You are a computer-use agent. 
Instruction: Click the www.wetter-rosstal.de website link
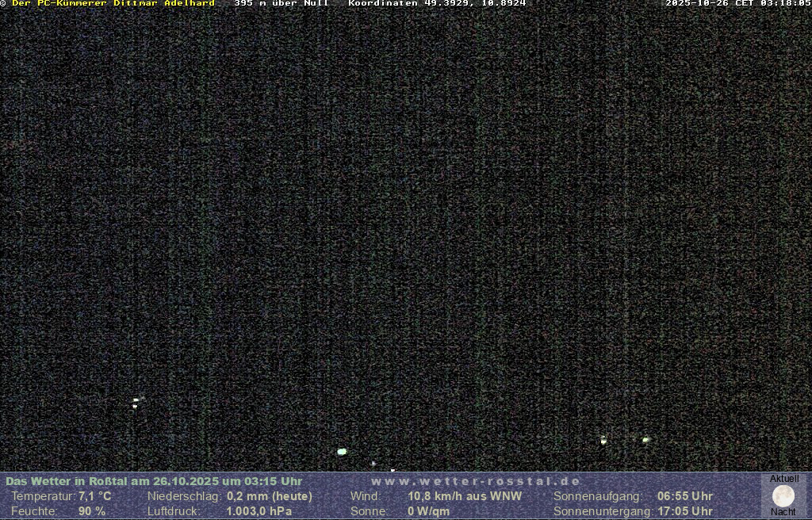[x=476, y=481]
